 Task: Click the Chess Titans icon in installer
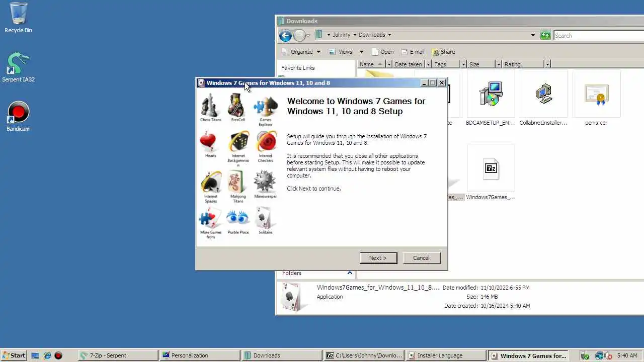[x=210, y=105]
